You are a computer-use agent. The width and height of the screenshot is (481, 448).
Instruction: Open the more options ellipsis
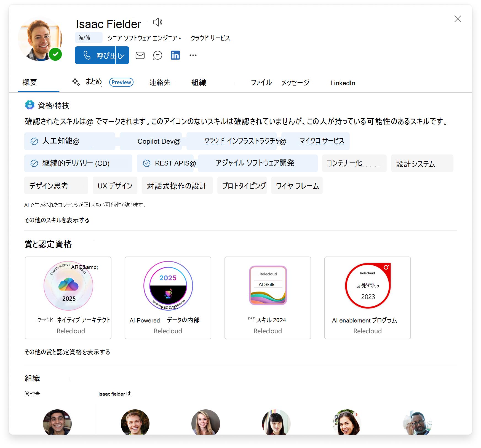[x=193, y=55]
